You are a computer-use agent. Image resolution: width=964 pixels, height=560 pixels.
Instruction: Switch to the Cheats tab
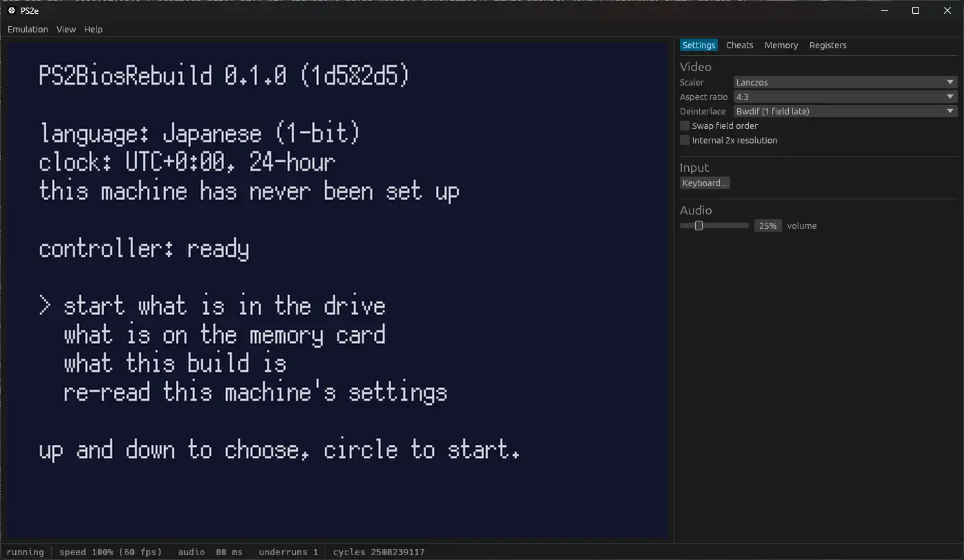[739, 45]
